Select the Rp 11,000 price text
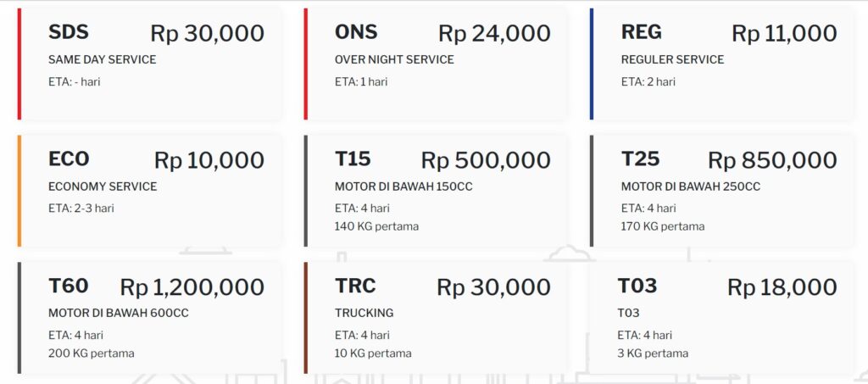Screen dimensions: 868x384 [x=784, y=34]
